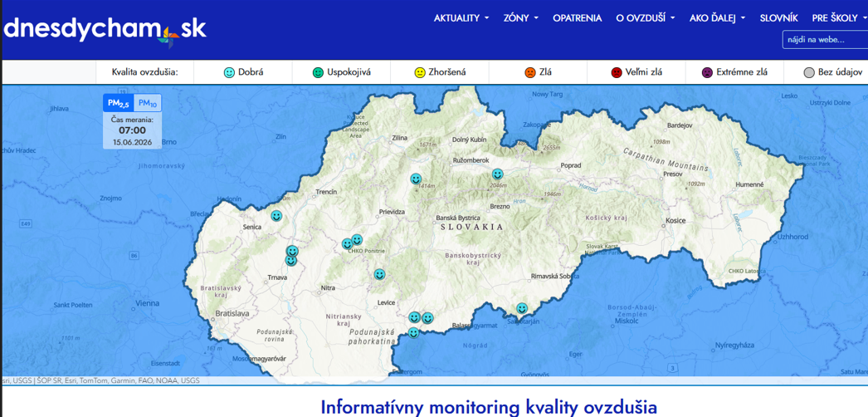Click the Extrémne zlá purple face icon

707,72
